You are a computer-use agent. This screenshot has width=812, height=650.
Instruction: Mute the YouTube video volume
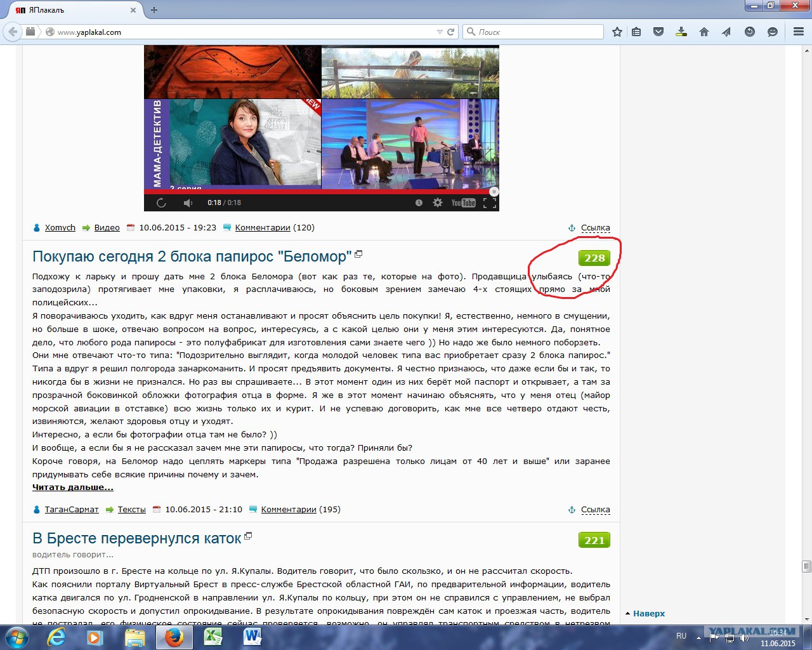click(x=188, y=202)
